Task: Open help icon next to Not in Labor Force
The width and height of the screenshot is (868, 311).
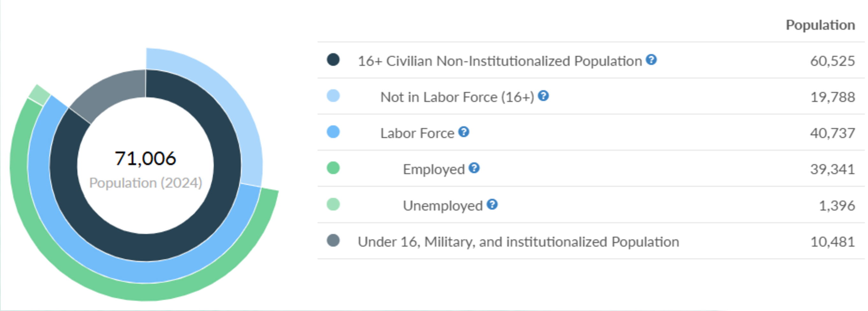Action: tap(543, 96)
